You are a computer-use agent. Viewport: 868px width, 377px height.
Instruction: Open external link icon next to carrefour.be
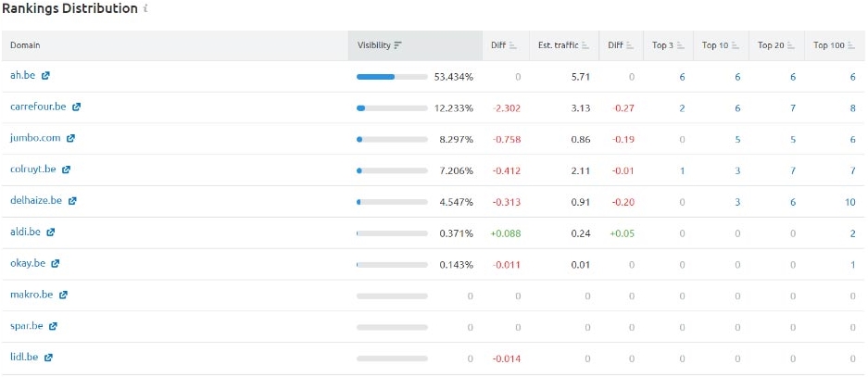76,107
